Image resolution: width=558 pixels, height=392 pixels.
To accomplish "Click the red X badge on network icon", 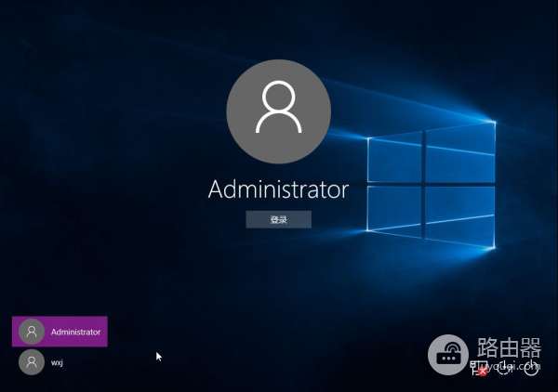I will [x=484, y=372].
